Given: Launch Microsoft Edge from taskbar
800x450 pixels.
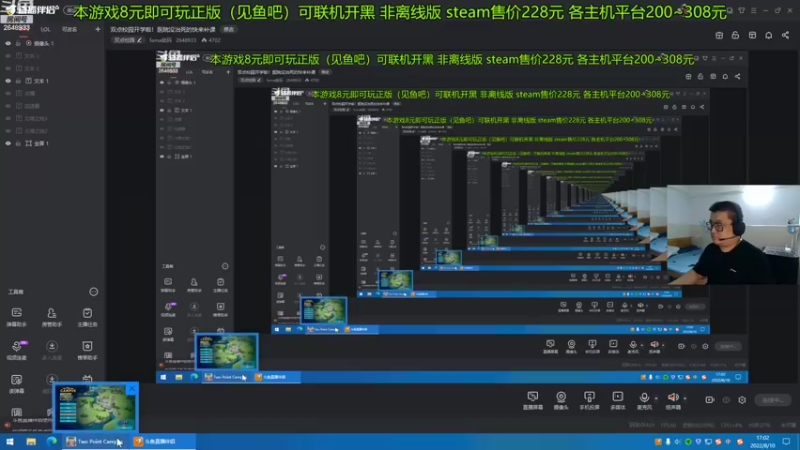Looking at the screenshot, I should click(52, 441).
